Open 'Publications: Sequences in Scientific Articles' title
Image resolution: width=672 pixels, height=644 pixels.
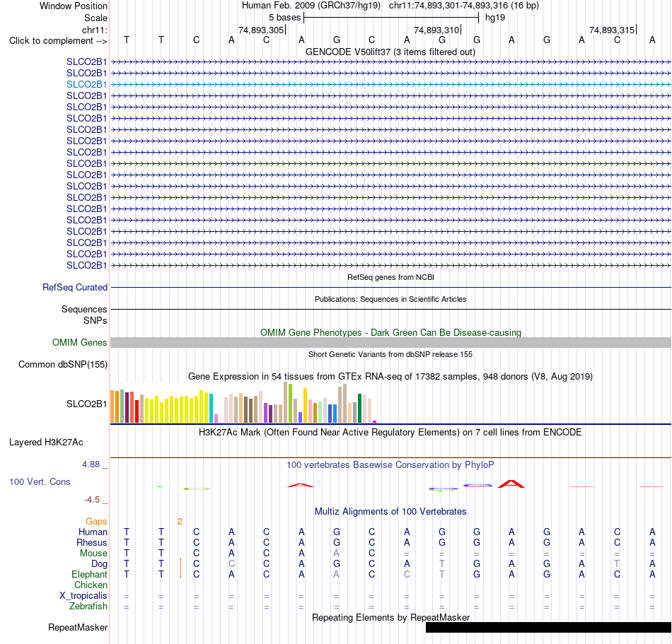390,299
